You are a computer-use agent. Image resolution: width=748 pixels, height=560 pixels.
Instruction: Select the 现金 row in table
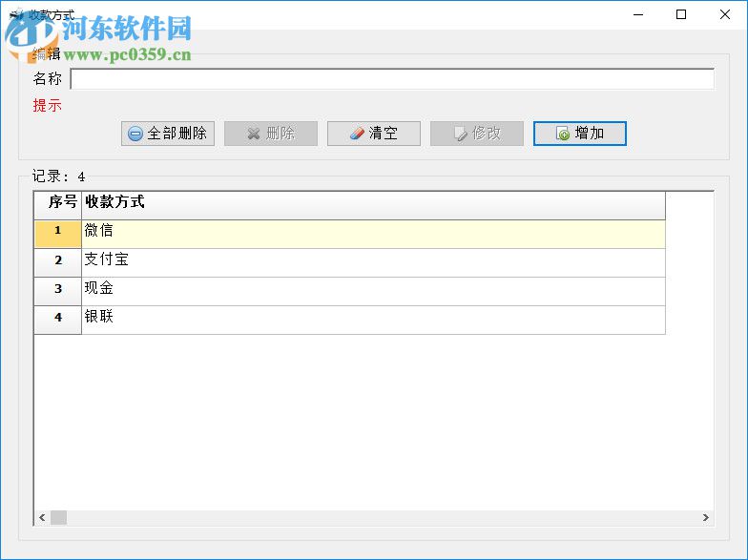point(374,292)
